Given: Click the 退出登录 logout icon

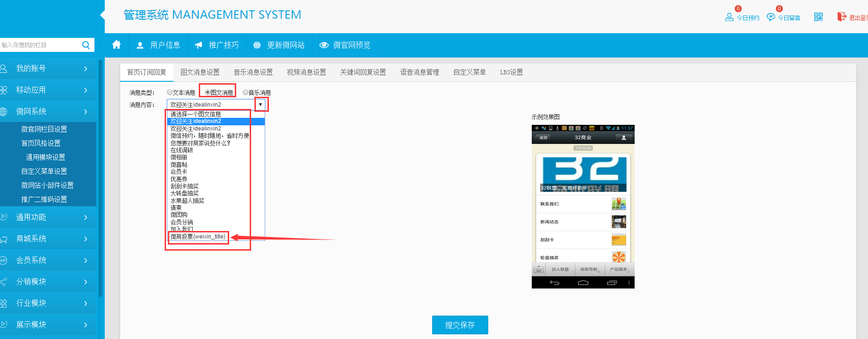Looking at the screenshot, I should click(x=841, y=17).
